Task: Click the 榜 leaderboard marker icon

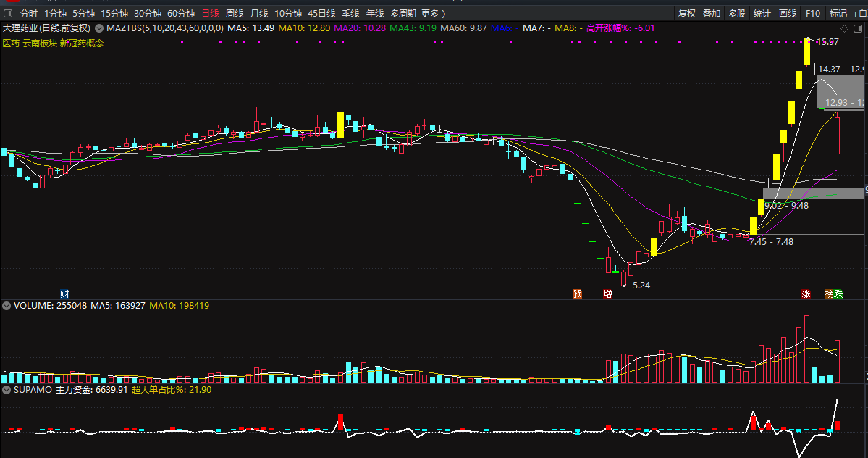Action: (x=829, y=293)
